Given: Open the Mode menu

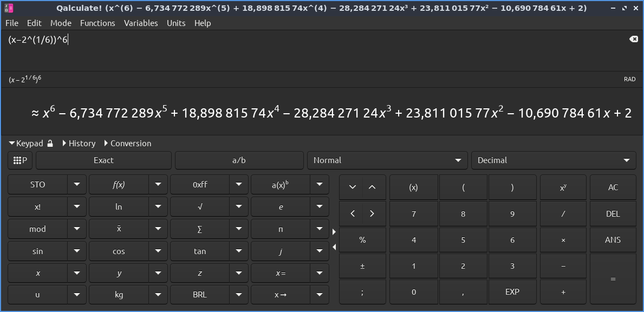Looking at the screenshot, I should pos(61,23).
